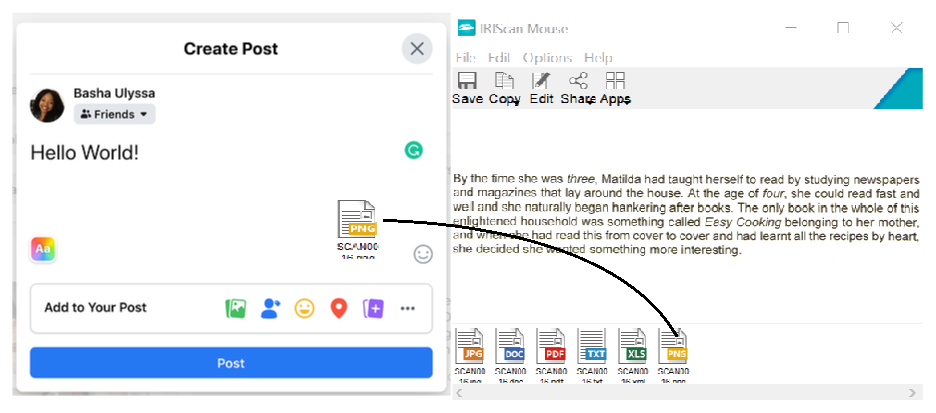Click the green Grammarly icon
936x413 pixels.
click(412, 150)
